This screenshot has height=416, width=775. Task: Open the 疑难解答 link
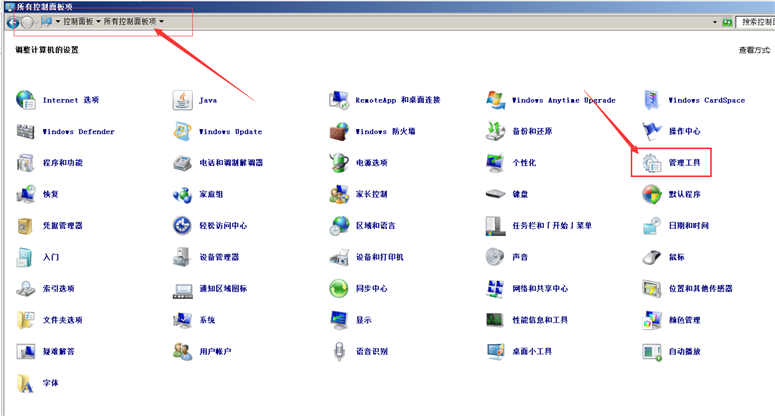(x=59, y=351)
